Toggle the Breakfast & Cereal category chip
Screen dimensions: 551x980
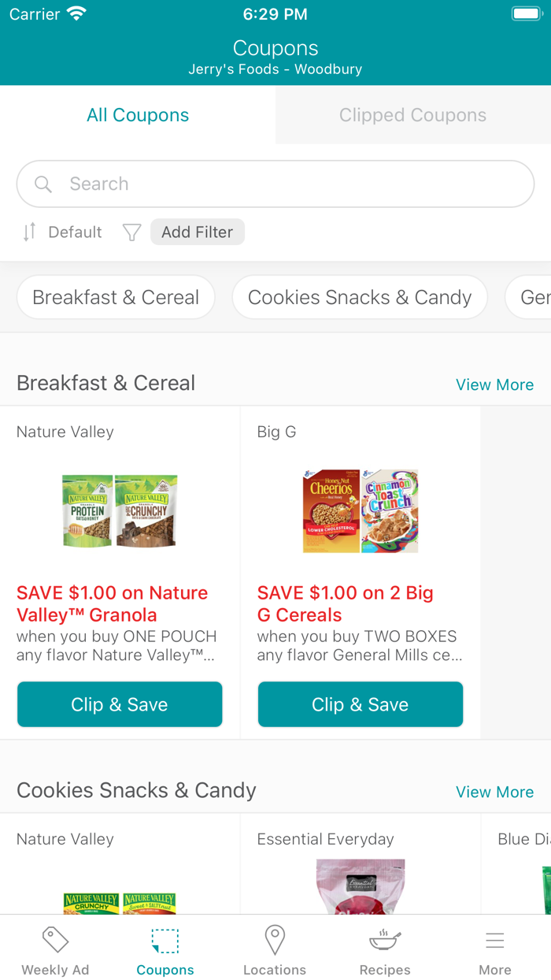[115, 297]
